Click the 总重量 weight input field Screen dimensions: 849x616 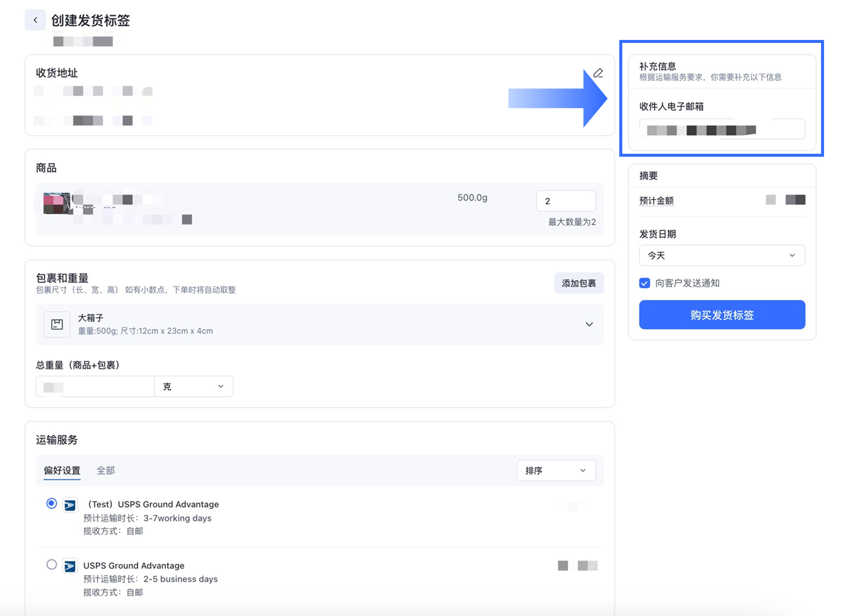pos(95,386)
